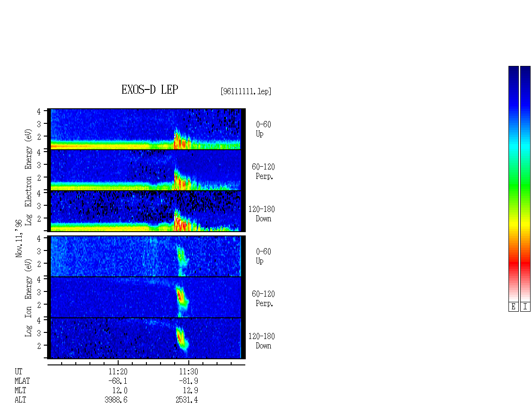Click the electron color scale bar above E
Image resolution: width=532 pixels, height=412 pixels.
pyautogui.click(x=513, y=184)
